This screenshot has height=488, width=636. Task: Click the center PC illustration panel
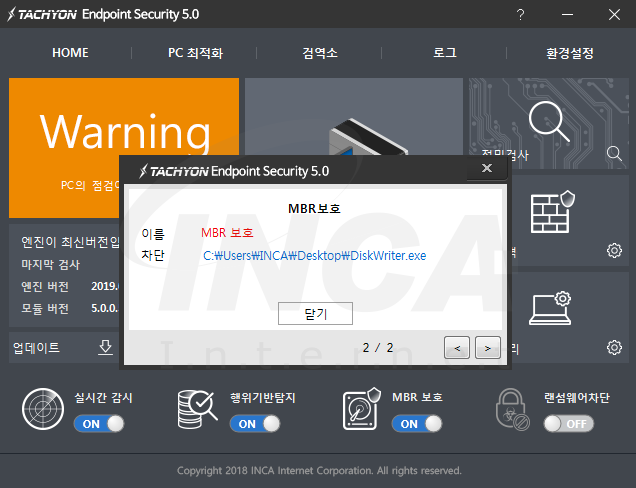(x=354, y=117)
